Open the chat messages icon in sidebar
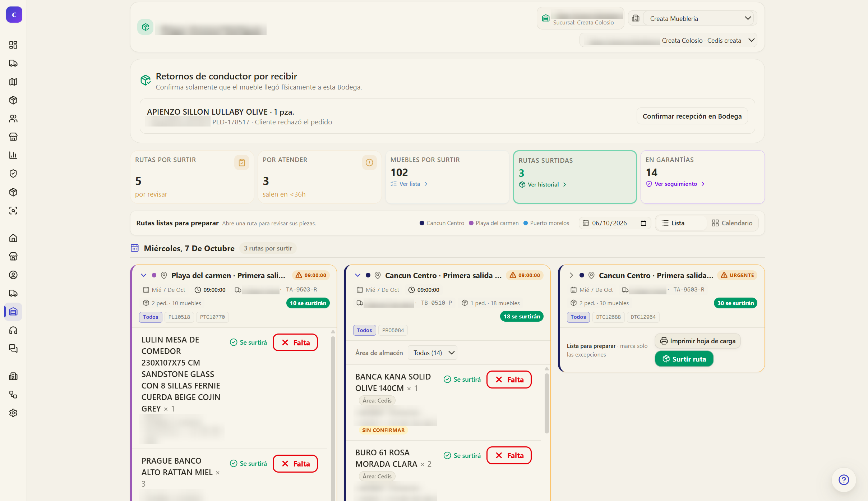The image size is (868, 501). point(13,349)
